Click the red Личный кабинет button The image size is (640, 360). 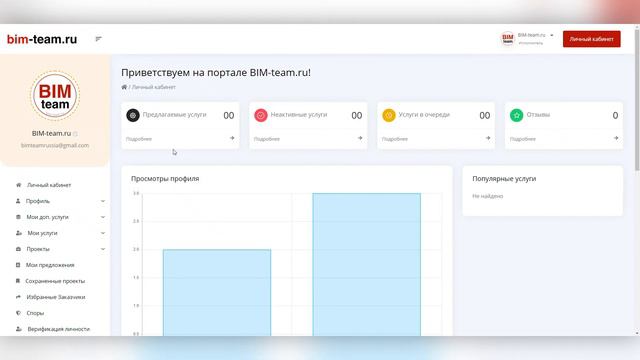click(x=591, y=39)
